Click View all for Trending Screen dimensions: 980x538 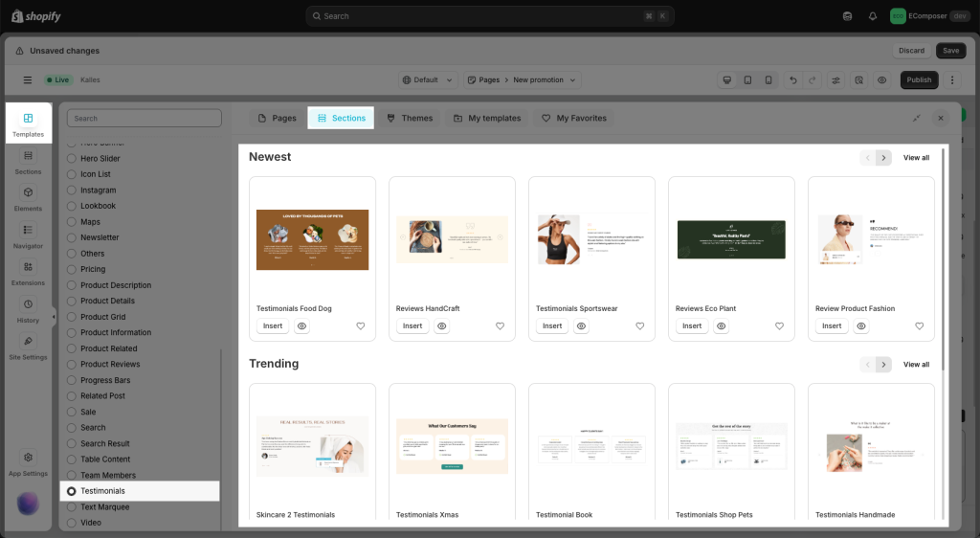coord(916,365)
